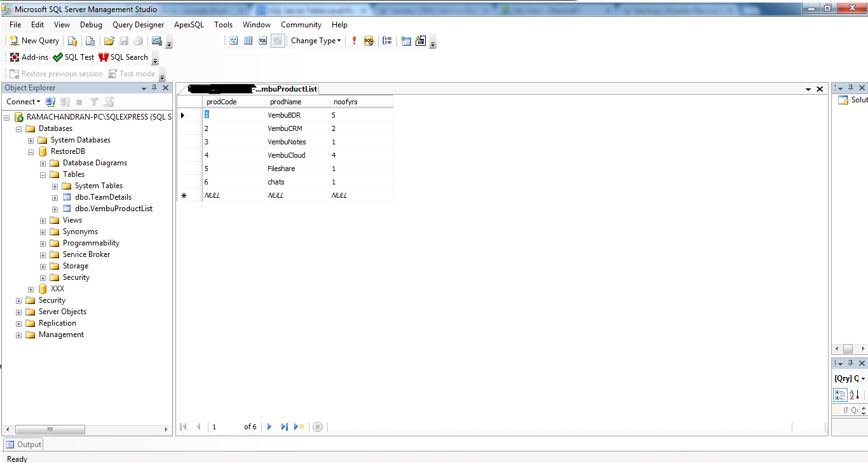Viewport: 868px width, 463px height.
Task: Open the Output tab at bottom
Action: (x=24, y=445)
